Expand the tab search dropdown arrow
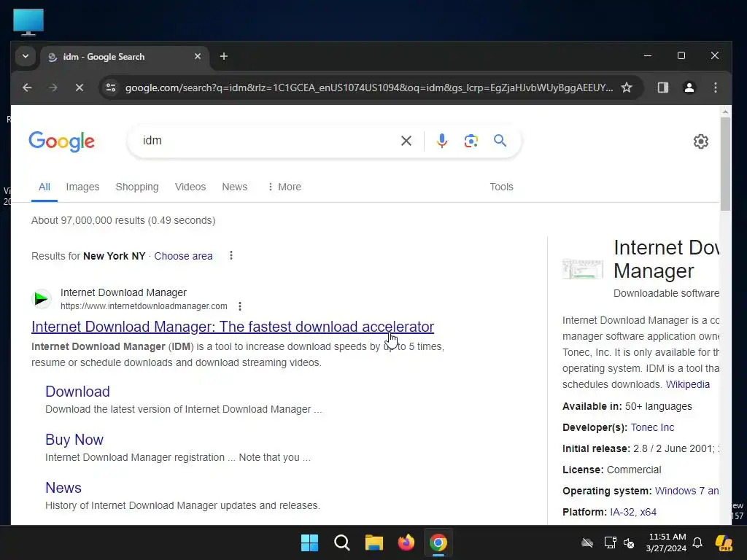Screen dimensions: 747x560 pos(26,56)
